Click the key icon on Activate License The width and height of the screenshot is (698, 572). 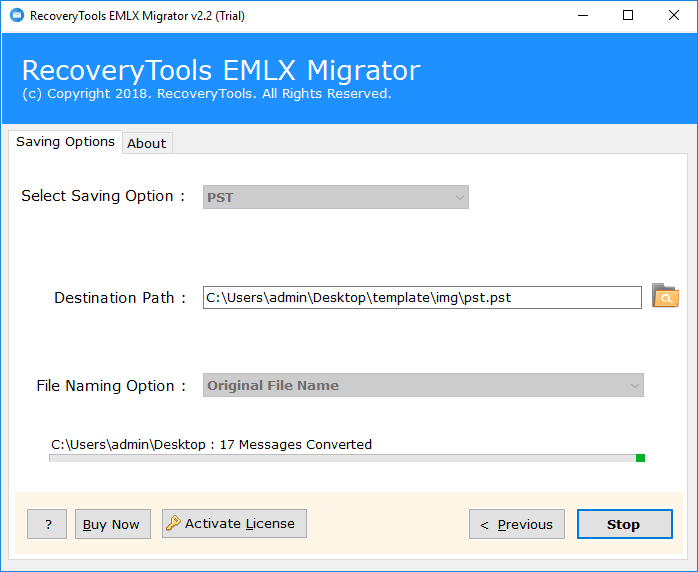173,523
